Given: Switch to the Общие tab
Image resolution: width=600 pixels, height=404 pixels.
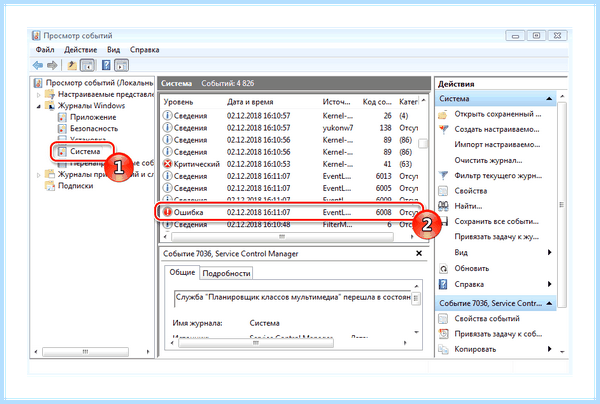Looking at the screenshot, I should (182, 272).
